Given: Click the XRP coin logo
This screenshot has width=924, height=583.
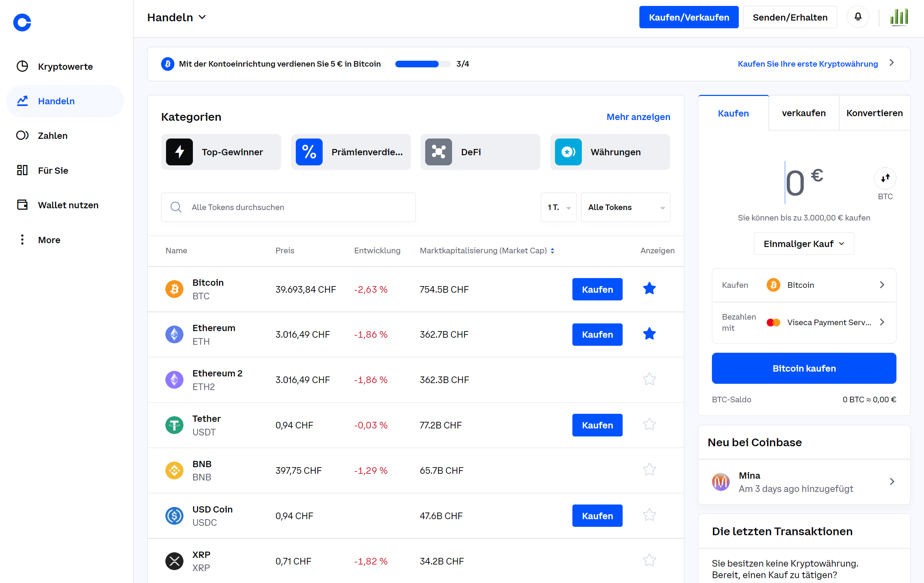Looking at the screenshot, I should click(x=174, y=561).
